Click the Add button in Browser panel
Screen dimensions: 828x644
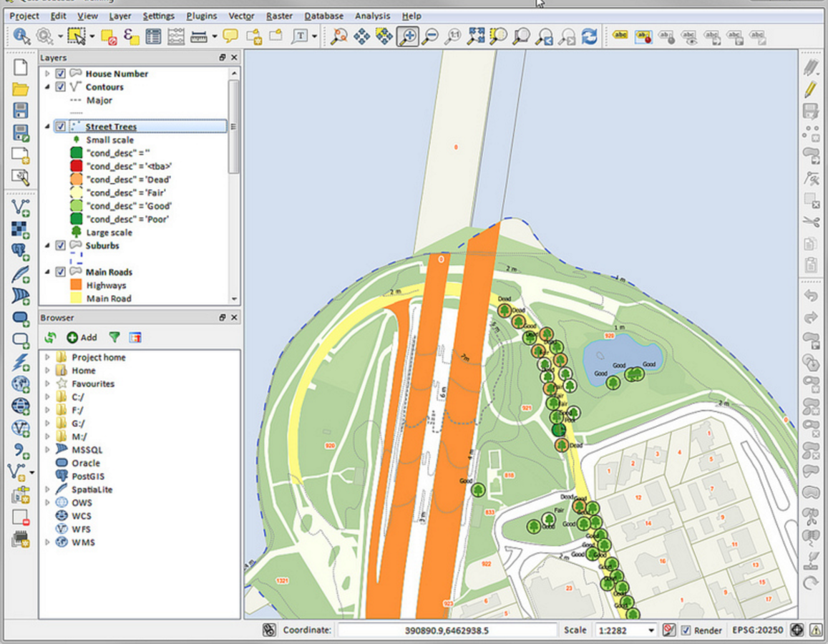coord(82,337)
